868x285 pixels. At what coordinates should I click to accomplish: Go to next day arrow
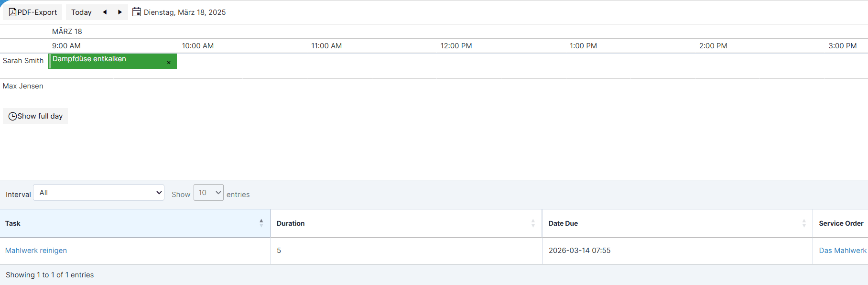(x=120, y=12)
